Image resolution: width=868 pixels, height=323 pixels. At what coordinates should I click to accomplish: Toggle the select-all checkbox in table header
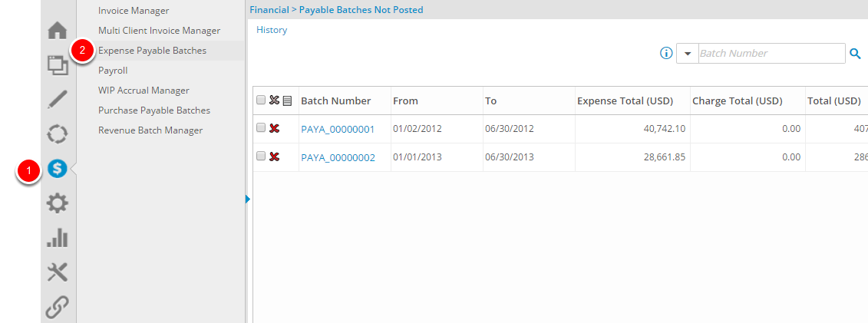click(x=261, y=101)
